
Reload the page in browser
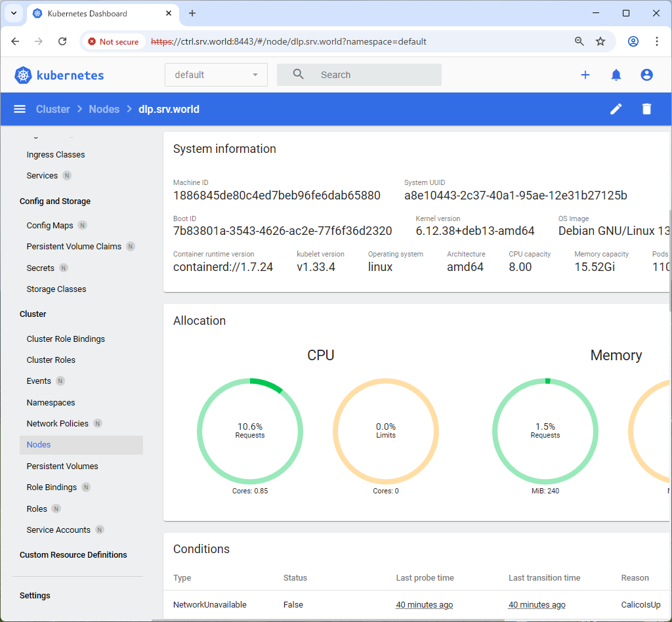coord(62,41)
